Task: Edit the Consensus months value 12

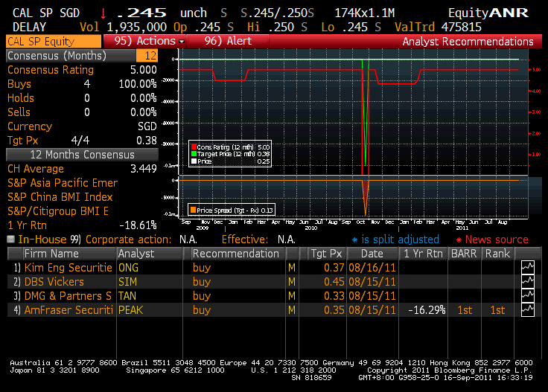Action: tap(147, 56)
